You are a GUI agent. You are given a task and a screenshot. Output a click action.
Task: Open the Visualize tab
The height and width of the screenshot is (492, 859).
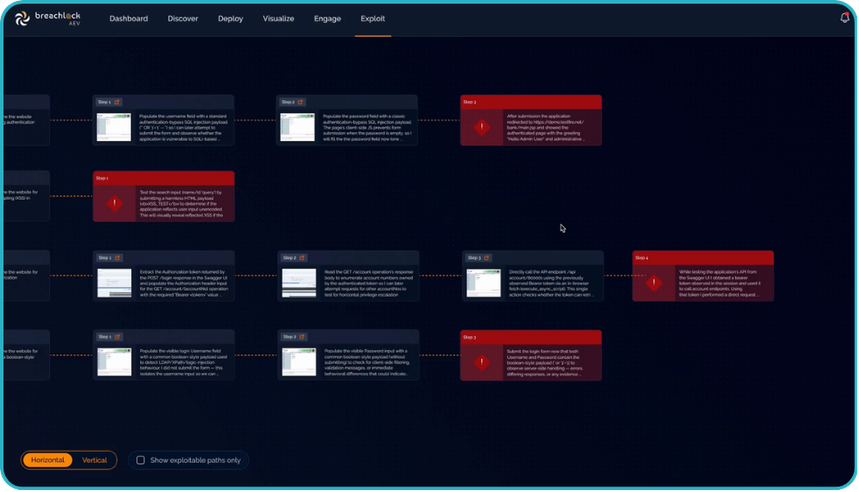point(278,19)
